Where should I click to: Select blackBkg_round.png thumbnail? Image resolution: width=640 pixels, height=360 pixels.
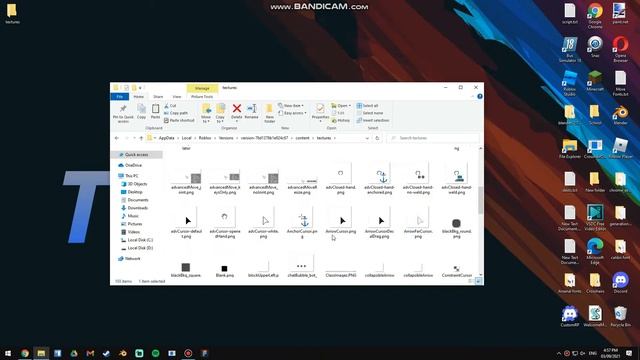[x=456, y=224]
